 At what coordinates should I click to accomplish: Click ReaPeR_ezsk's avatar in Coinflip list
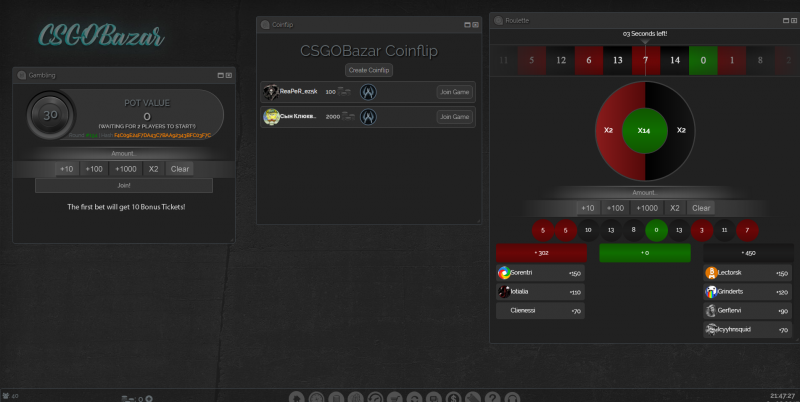pyautogui.click(x=270, y=92)
